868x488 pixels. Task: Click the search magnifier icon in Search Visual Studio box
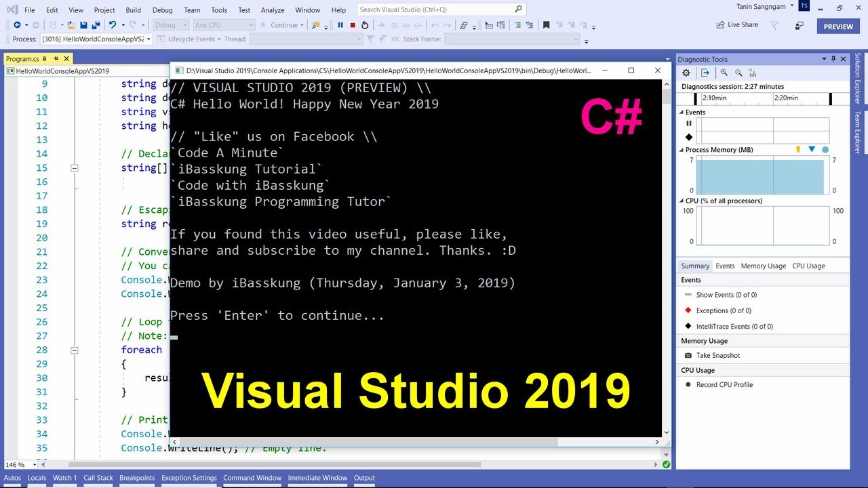pos(519,9)
